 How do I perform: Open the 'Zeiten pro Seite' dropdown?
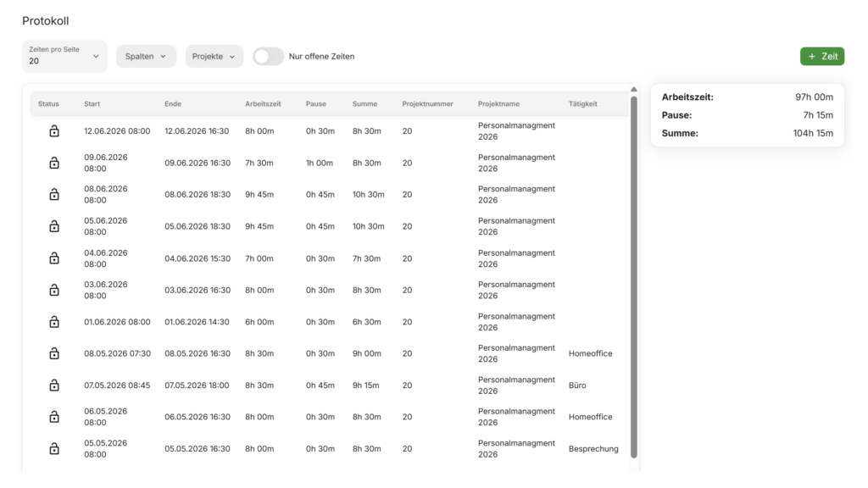(x=64, y=56)
